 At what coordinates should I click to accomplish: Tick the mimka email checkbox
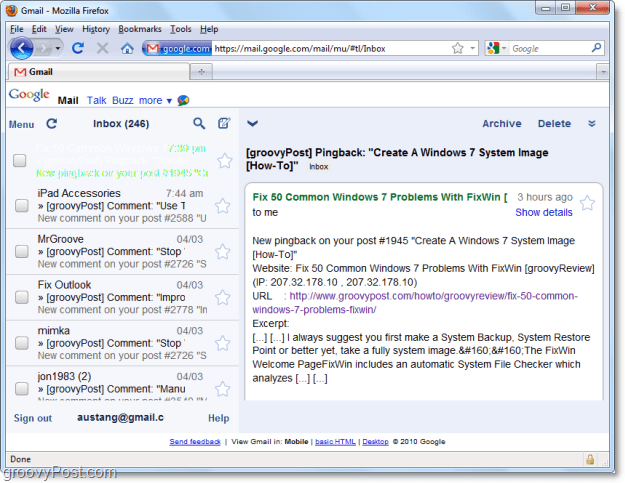(x=22, y=343)
